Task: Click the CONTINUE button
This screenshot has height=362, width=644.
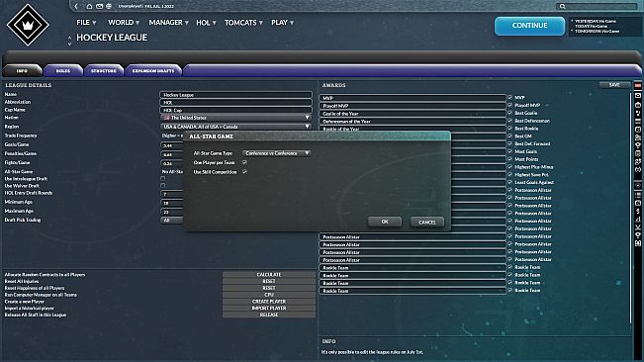Action: pos(529,26)
